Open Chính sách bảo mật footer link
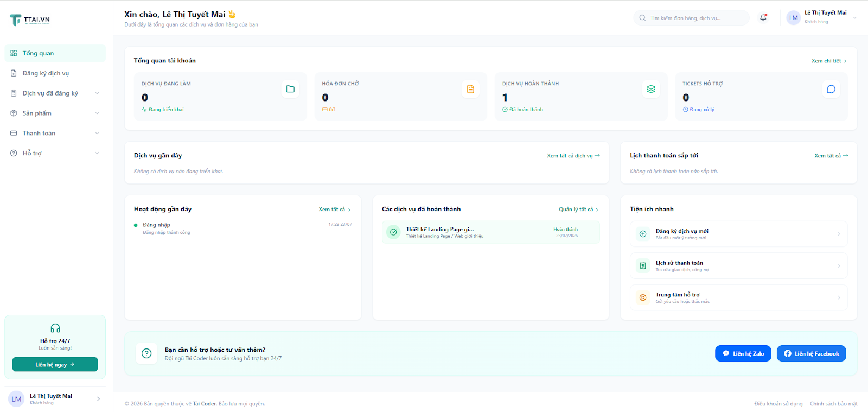This screenshot has height=412, width=868. coord(834,404)
